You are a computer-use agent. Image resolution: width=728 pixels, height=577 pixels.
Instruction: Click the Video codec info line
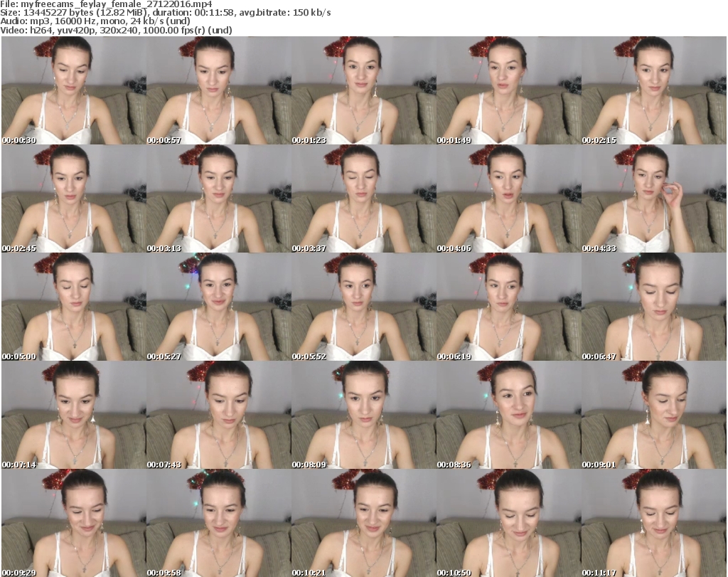pyautogui.click(x=117, y=31)
